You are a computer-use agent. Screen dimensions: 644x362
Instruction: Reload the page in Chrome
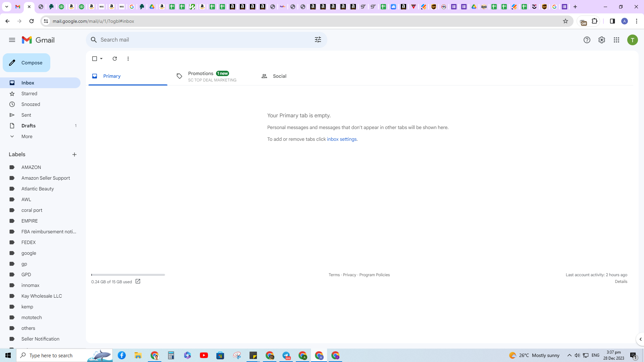[32, 21]
